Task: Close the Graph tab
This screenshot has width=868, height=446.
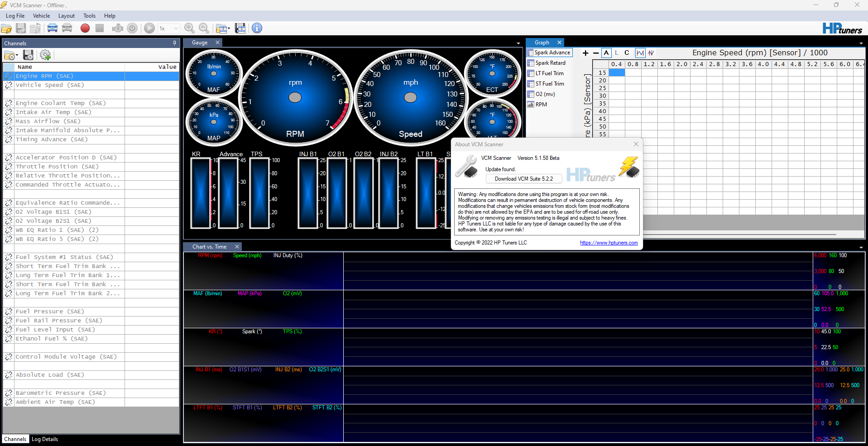Action: coord(559,43)
